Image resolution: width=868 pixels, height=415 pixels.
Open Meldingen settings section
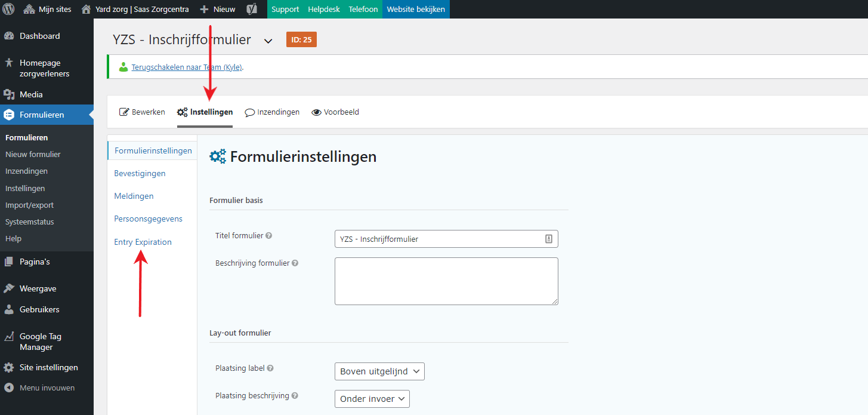tap(134, 196)
